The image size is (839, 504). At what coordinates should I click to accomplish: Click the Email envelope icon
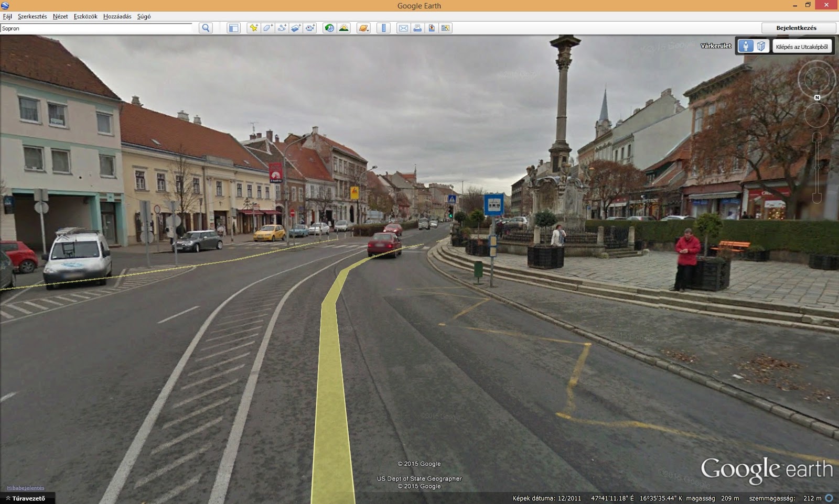coord(403,28)
